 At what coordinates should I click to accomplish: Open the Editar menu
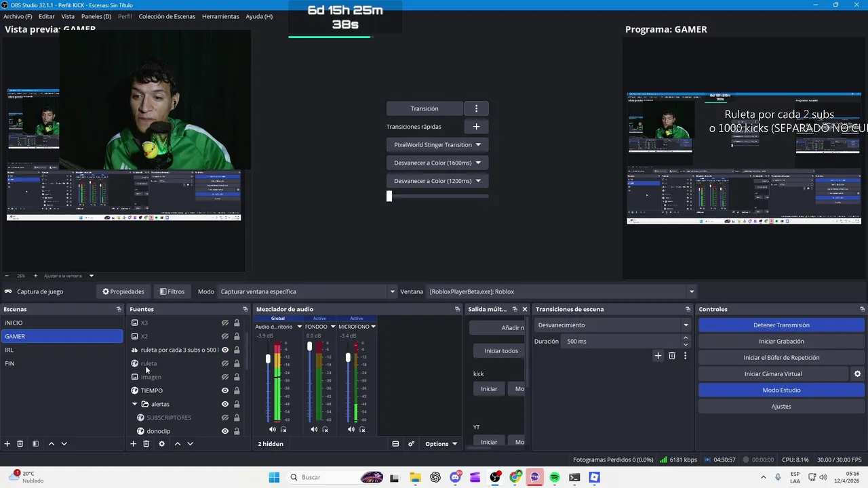point(47,16)
